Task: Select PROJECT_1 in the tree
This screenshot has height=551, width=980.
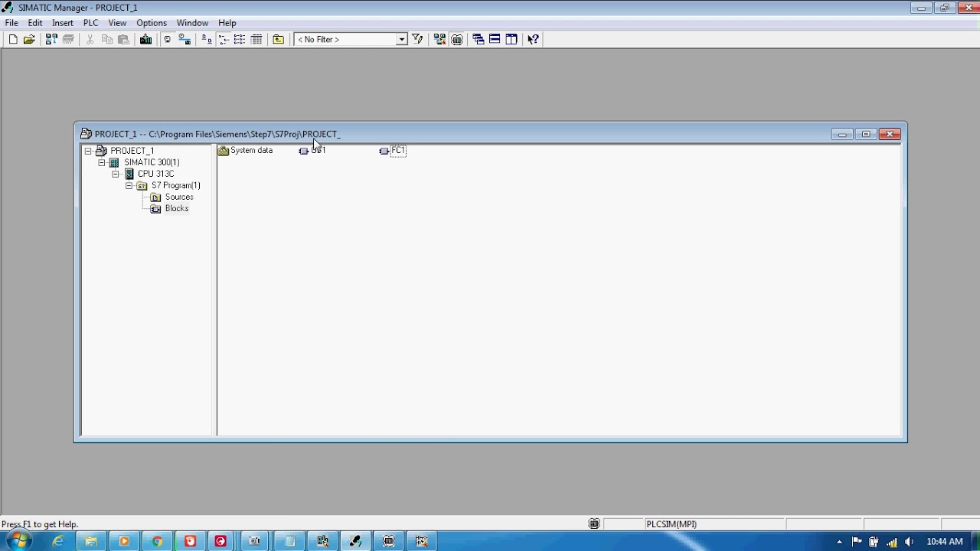Action: [132, 151]
